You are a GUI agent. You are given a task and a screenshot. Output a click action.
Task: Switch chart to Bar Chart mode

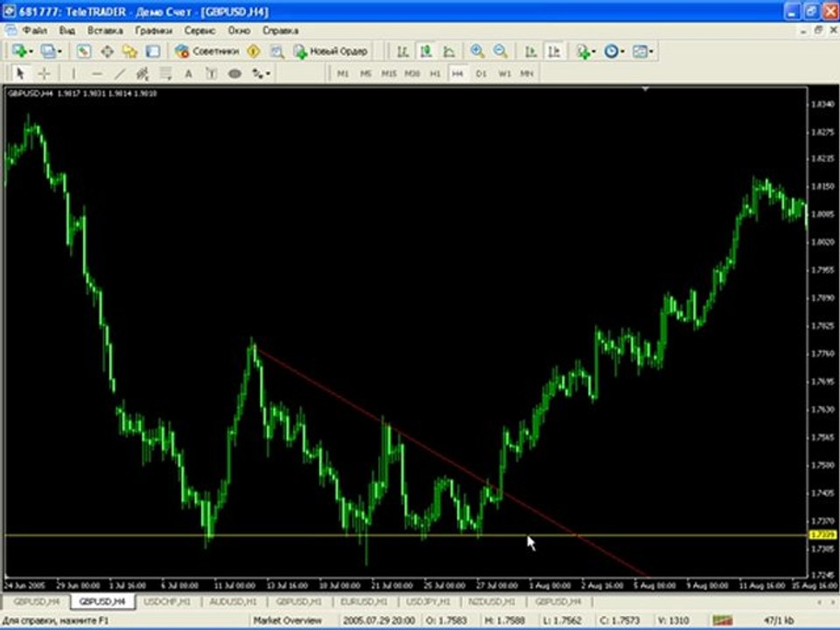click(x=402, y=52)
